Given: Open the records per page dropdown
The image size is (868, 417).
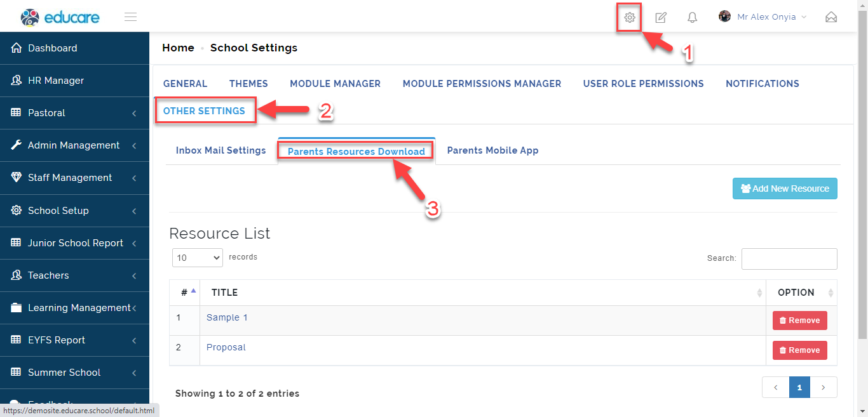Looking at the screenshot, I should click(198, 258).
